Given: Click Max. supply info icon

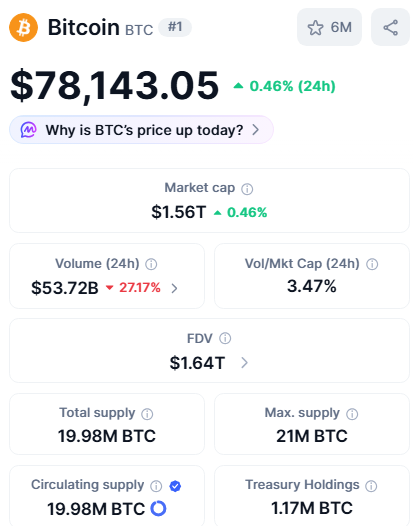Looking at the screenshot, I should (352, 414).
